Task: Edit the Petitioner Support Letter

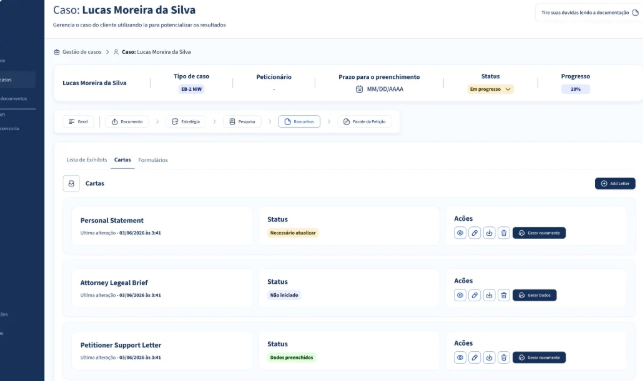Action: tap(474, 358)
